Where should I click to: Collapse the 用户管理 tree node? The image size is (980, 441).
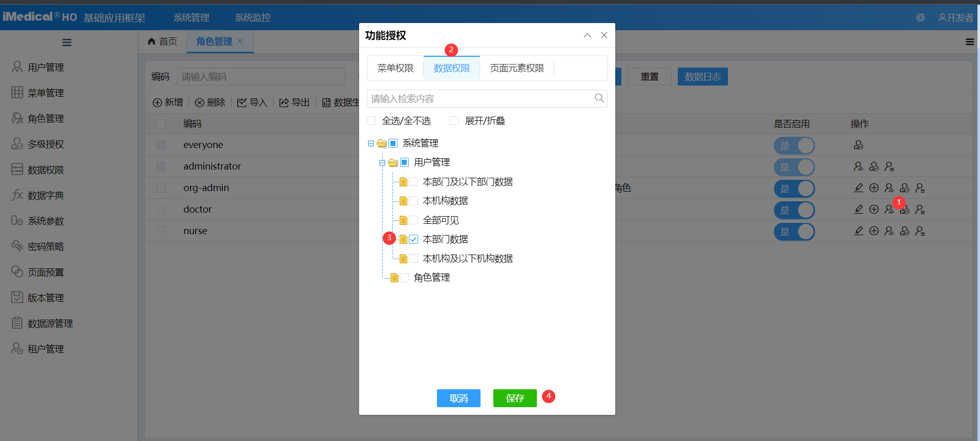click(x=382, y=163)
